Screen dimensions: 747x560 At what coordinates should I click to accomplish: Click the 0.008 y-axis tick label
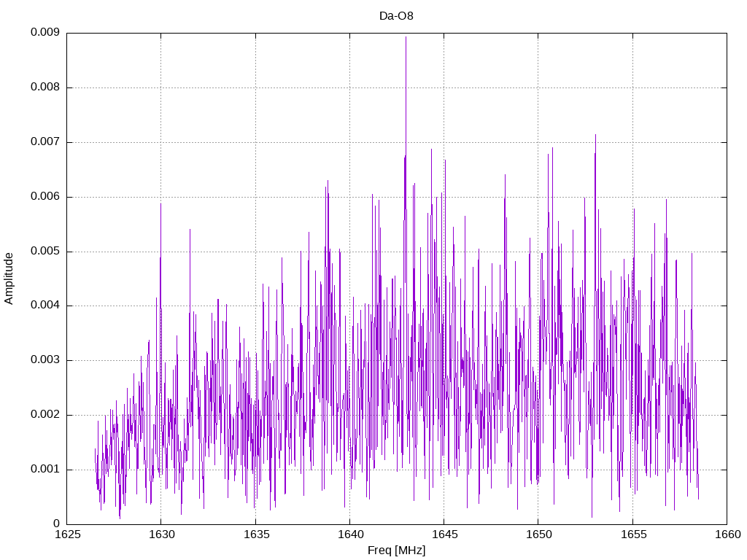[45, 87]
